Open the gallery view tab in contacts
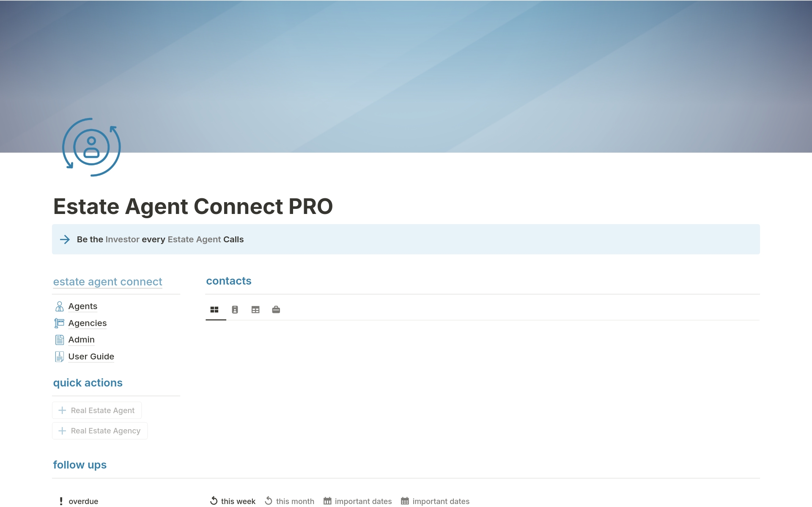The height and width of the screenshot is (507, 812). [214, 310]
